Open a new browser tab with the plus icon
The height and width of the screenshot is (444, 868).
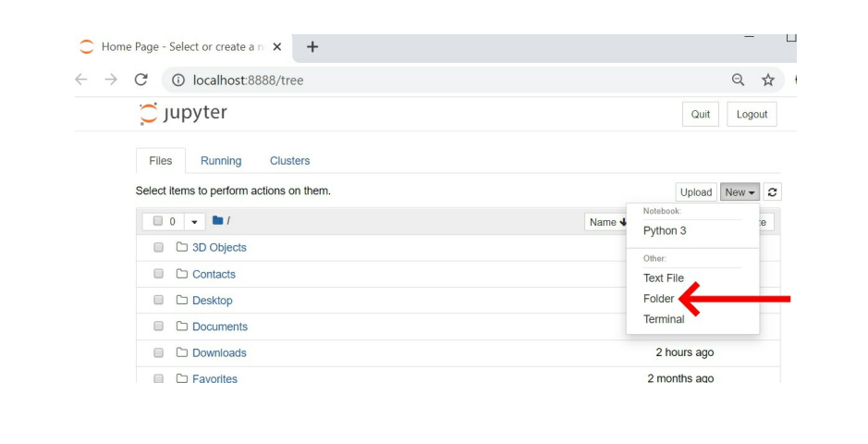(312, 47)
